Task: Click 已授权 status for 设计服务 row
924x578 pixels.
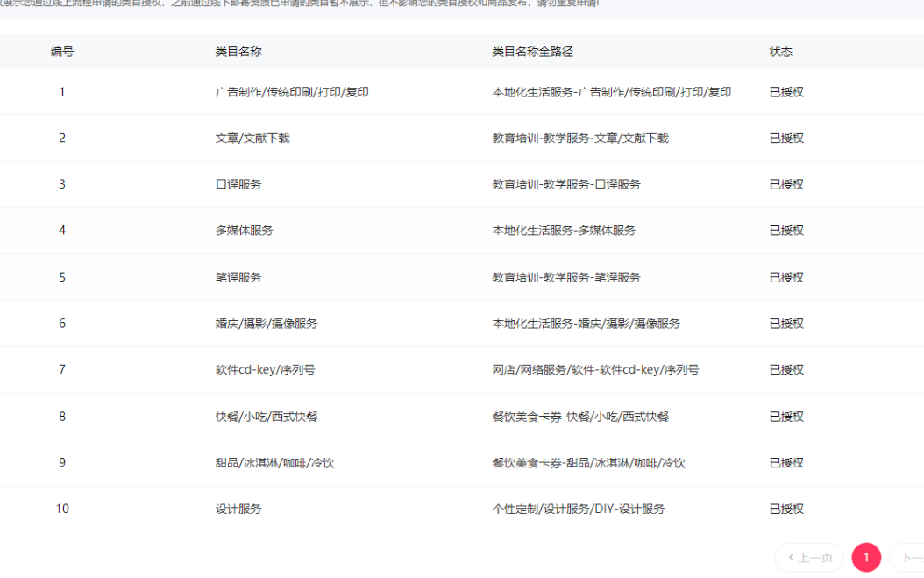Action: [x=786, y=510]
